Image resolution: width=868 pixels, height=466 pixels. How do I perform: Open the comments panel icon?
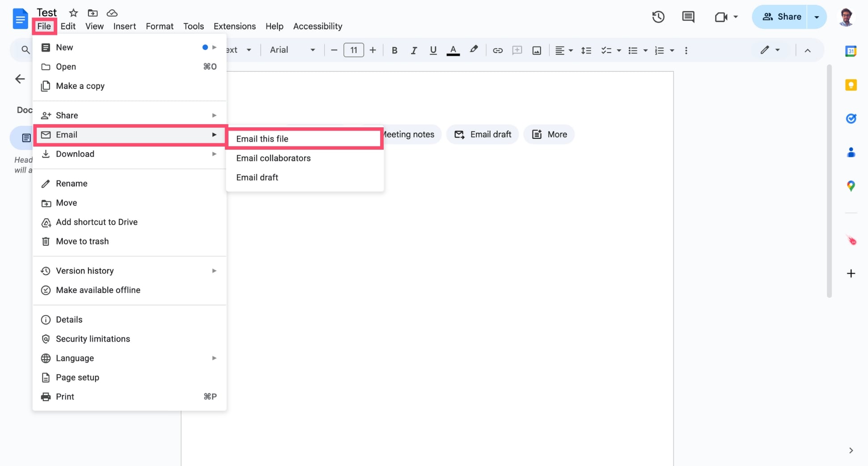[x=688, y=17]
